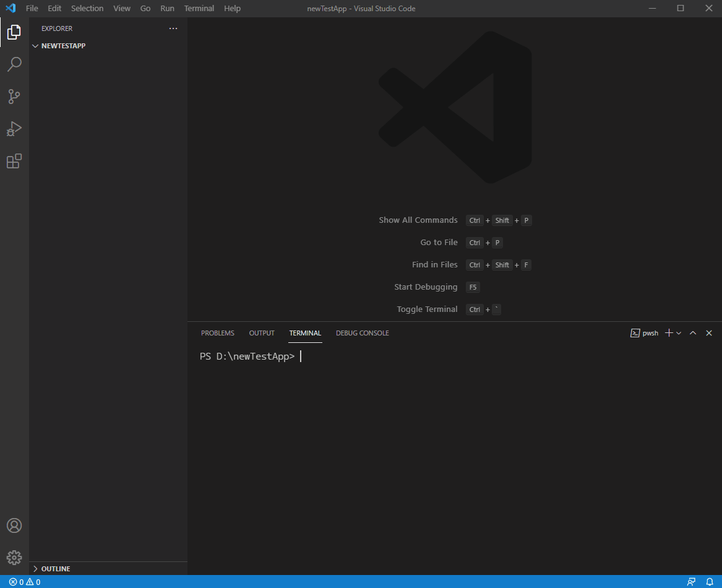Click the Go to File hint text
This screenshot has height=588, width=722.
pyautogui.click(x=439, y=243)
